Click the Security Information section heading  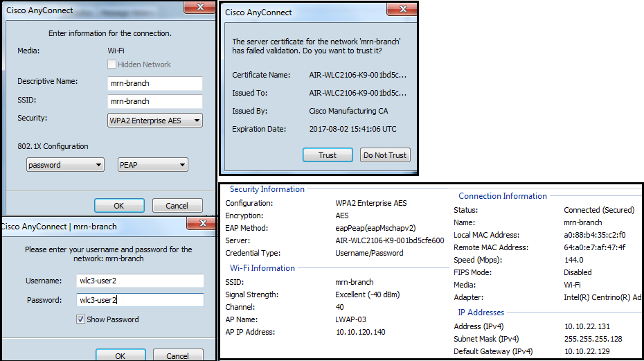(267, 189)
